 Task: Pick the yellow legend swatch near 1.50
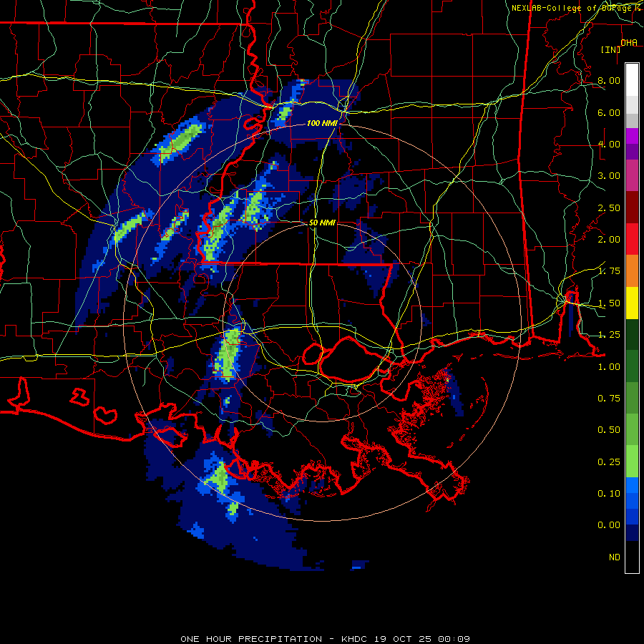click(x=632, y=303)
